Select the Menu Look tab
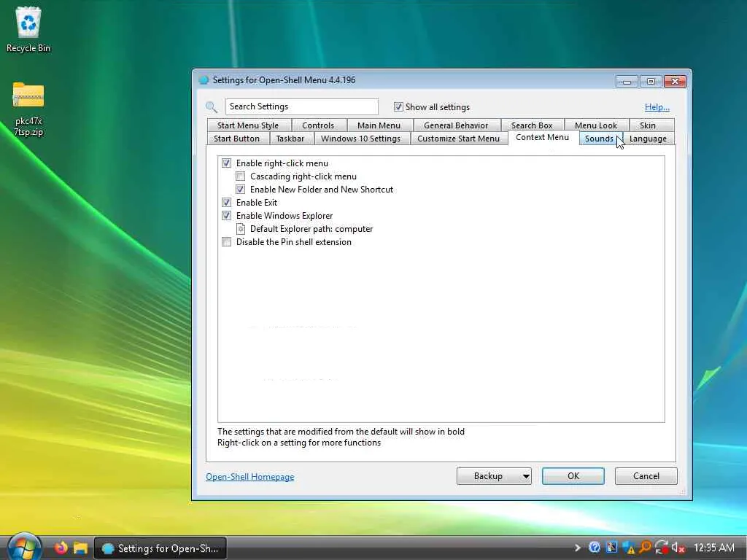Image resolution: width=747 pixels, height=560 pixels. pos(595,125)
